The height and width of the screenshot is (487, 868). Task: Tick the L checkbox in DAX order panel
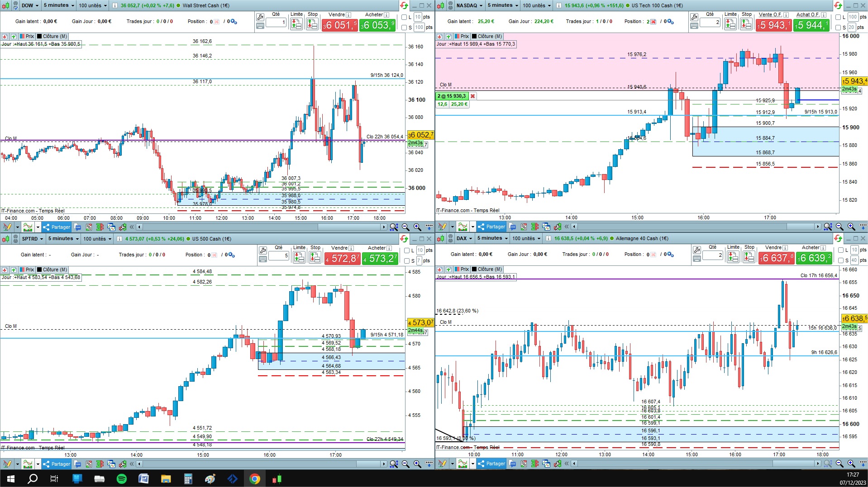[840, 250]
